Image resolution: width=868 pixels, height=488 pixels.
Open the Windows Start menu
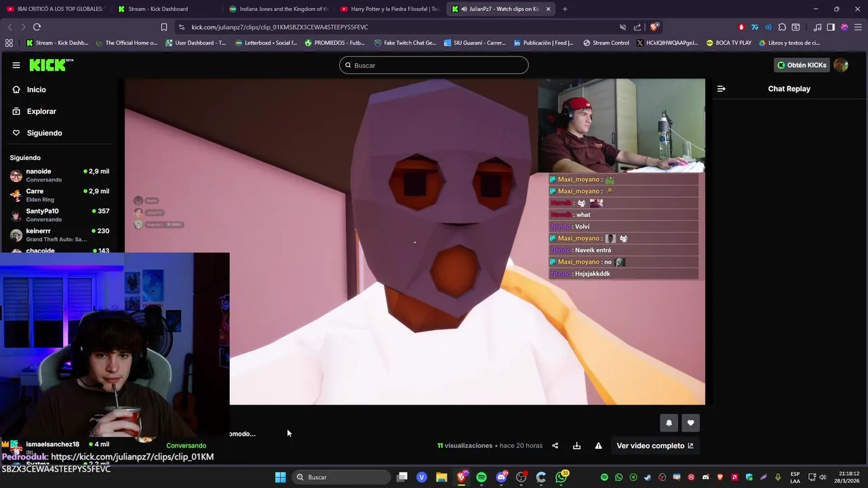(280, 477)
